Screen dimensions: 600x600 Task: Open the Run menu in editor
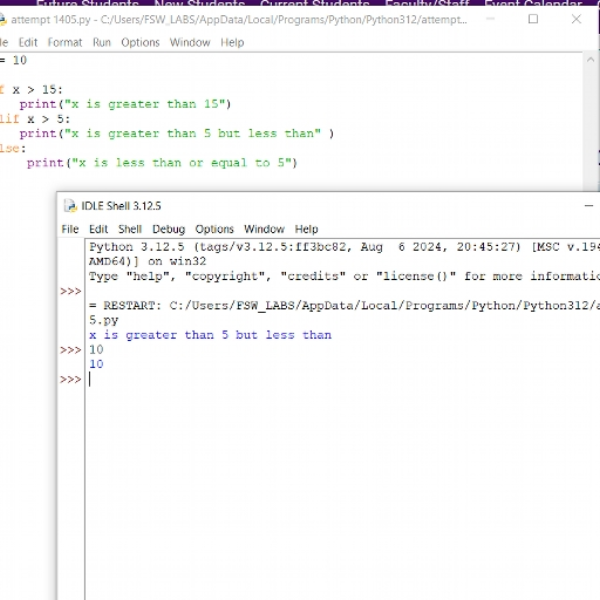[102, 42]
